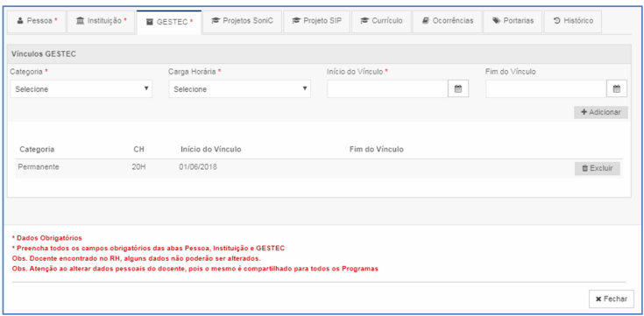Switch to the Ocorrências tab
The height and width of the screenshot is (316, 644).
pyautogui.click(x=447, y=21)
